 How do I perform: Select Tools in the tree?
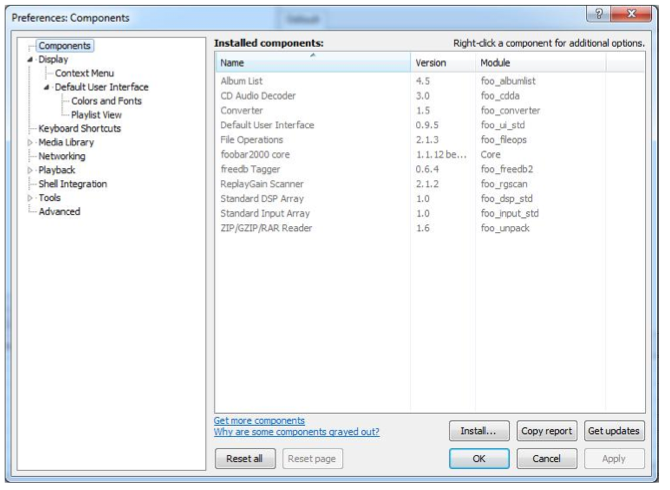50,198
